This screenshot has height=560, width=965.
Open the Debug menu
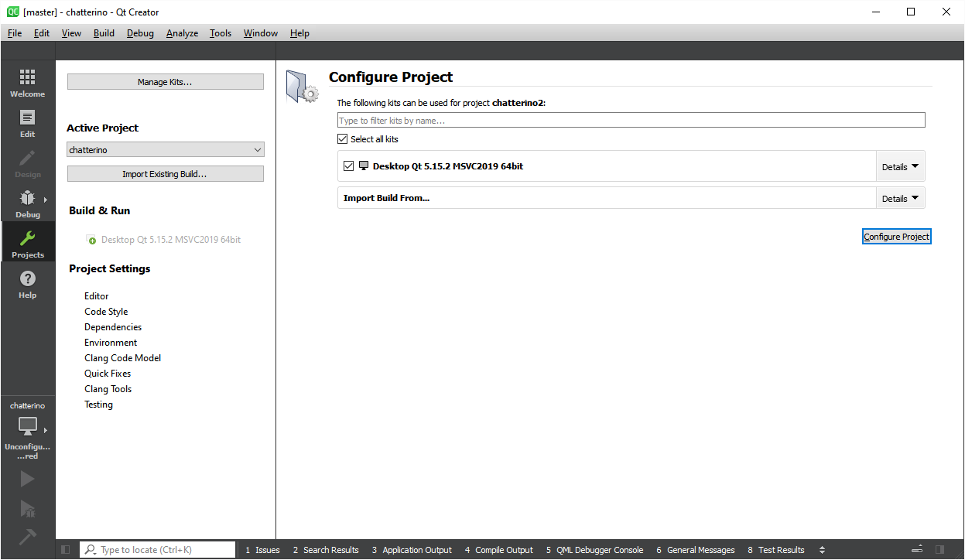tap(140, 33)
